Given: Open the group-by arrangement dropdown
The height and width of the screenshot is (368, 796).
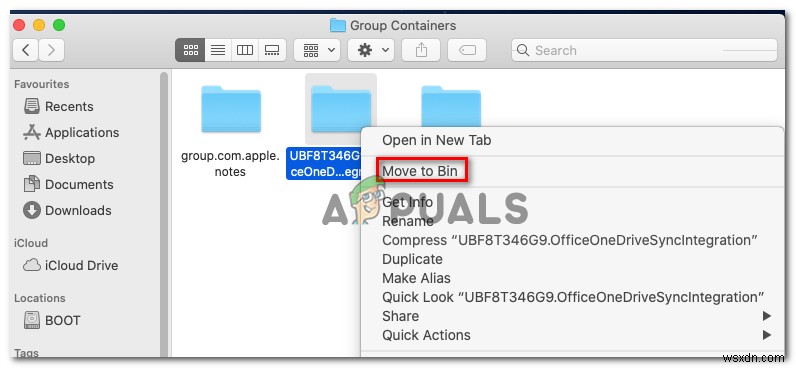Looking at the screenshot, I should [x=318, y=50].
